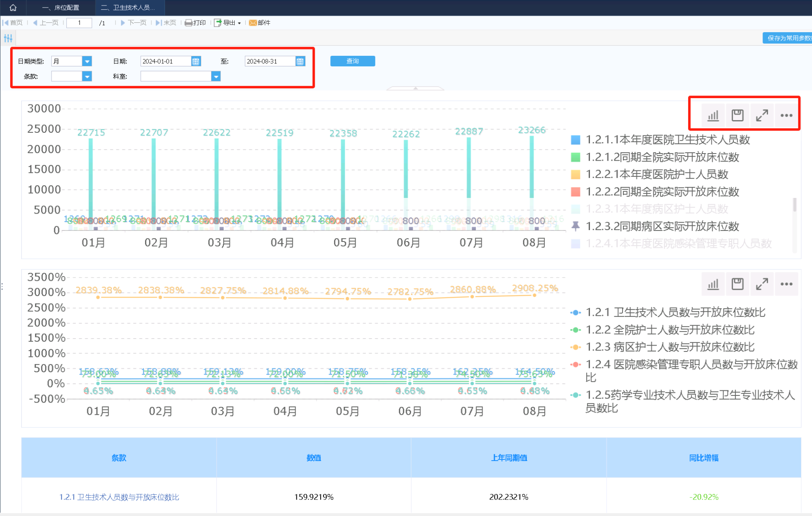Click the print icon in toolbar
812x516 pixels.
tap(189, 23)
